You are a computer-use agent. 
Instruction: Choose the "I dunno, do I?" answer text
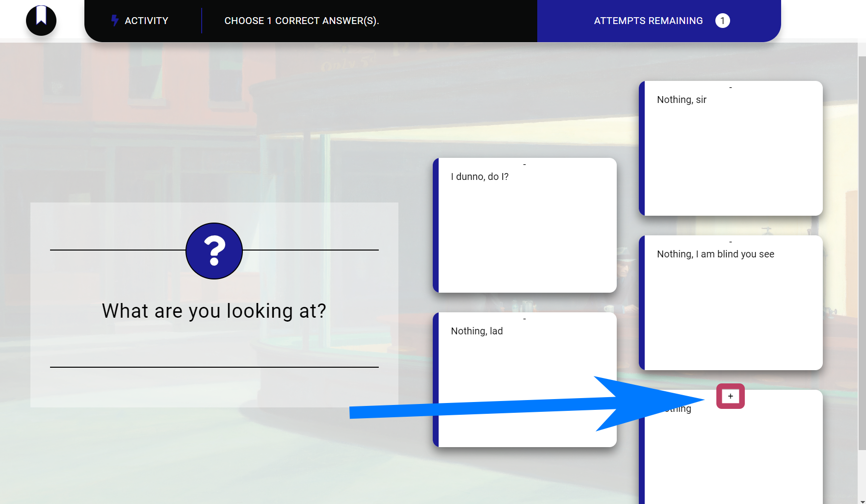coord(479,176)
